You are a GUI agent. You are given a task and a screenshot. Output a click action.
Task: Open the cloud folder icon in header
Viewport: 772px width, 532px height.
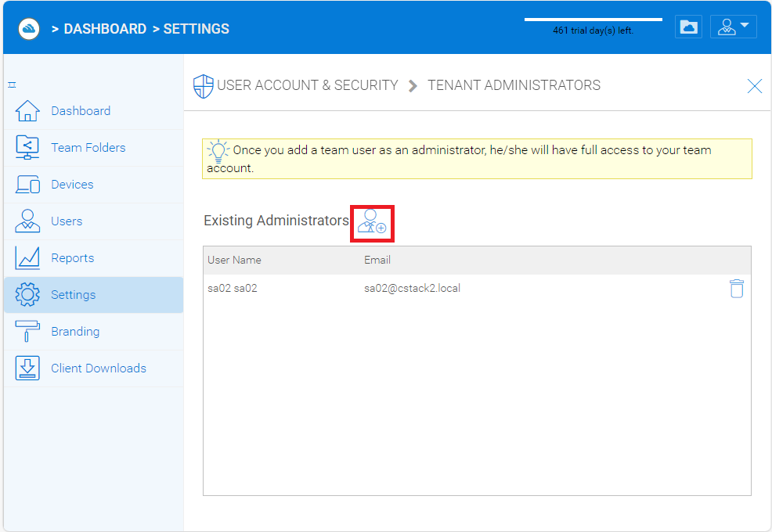[688, 27]
